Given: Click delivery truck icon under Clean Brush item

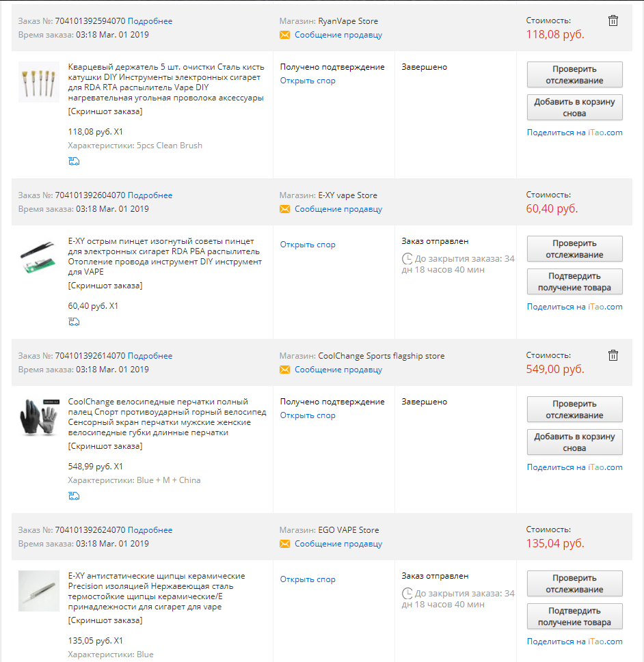Looking at the screenshot, I should coord(74,161).
